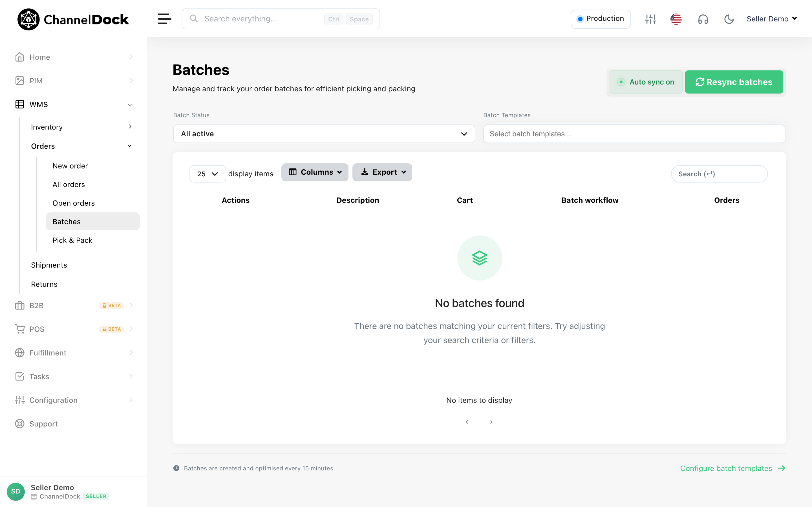Toggle Auto sync on
The height and width of the screenshot is (507, 812).
(646, 82)
